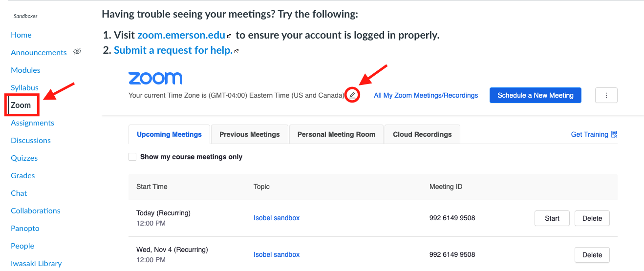Select the Cloud Recordings tab

coord(422,134)
